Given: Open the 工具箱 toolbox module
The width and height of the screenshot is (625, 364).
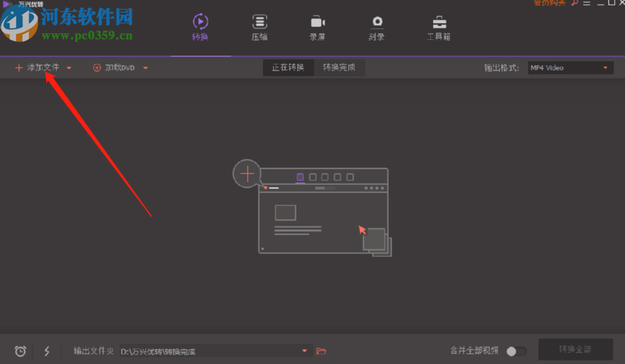Looking at the screenshot, I should click(x=439, y=27).
